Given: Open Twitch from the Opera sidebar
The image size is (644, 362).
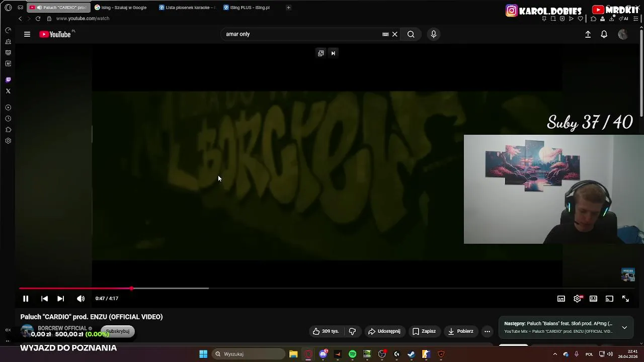Looking at the screenshot, I should coord(8,80).
